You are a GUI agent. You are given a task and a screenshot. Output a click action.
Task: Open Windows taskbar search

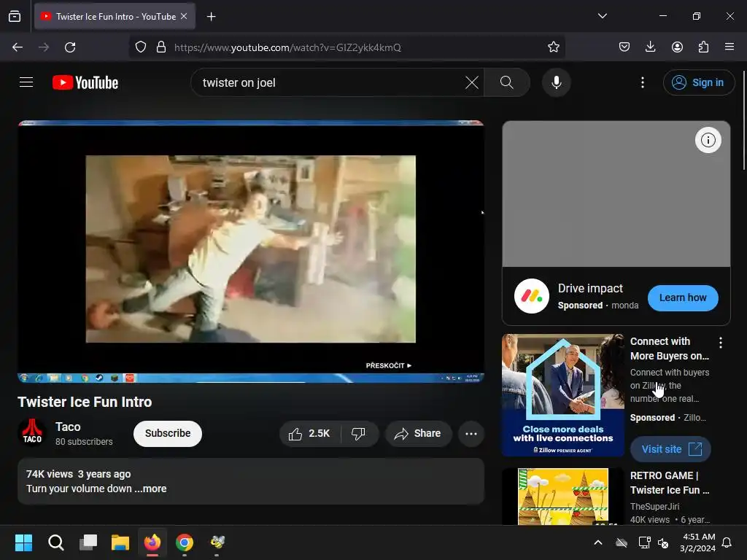[x=55, y=542]
